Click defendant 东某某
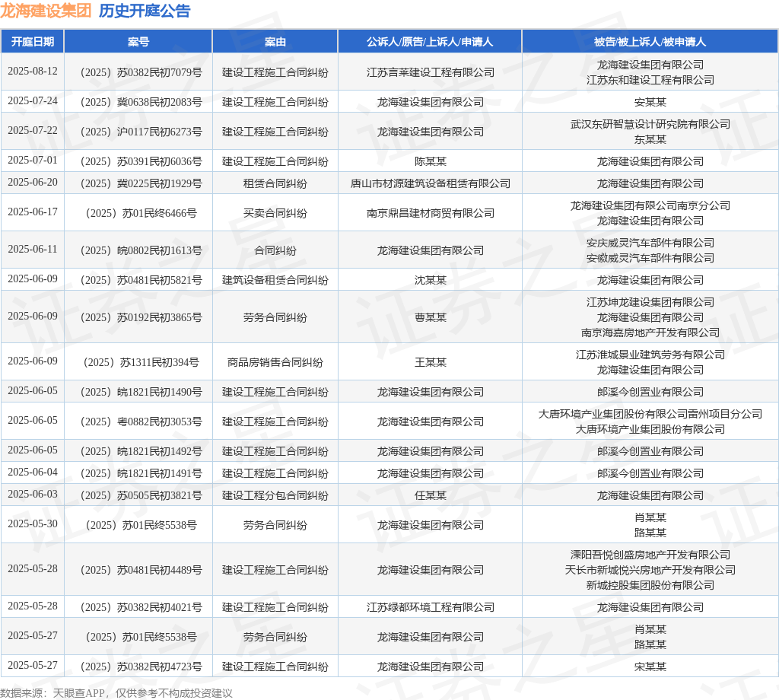This screenshot has width=779, height=700. pos(650,139)
